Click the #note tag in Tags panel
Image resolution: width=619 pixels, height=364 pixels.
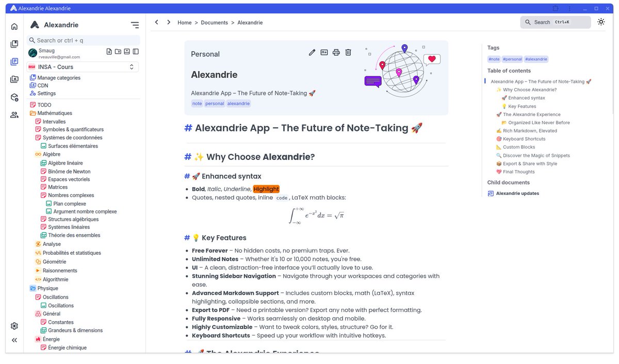(x=494, y=59)
